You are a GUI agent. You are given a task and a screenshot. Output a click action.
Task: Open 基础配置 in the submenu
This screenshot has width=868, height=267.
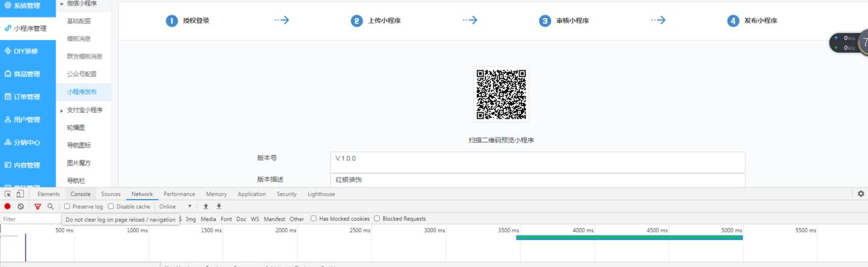pyautogui.click(x=79, y=21)
